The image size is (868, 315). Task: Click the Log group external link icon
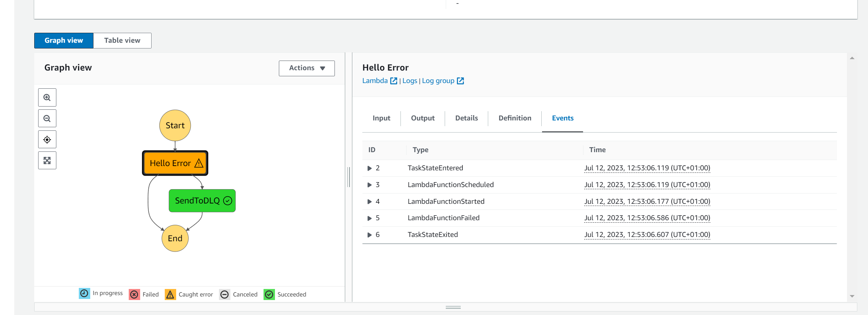tap(460, 81)
